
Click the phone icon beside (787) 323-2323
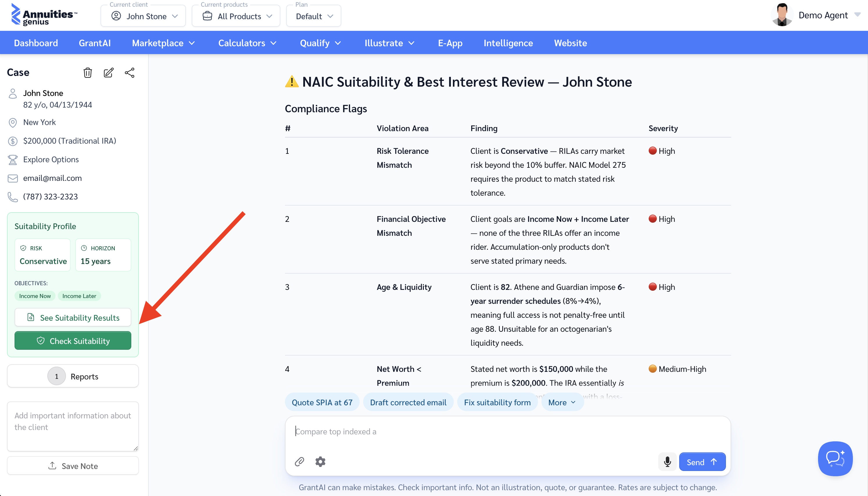12,197
